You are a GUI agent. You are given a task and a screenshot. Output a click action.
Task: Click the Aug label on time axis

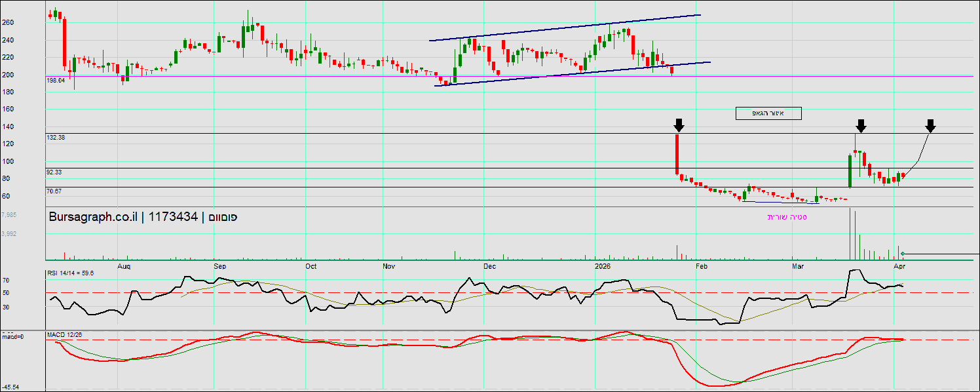[x=124, y=266]
